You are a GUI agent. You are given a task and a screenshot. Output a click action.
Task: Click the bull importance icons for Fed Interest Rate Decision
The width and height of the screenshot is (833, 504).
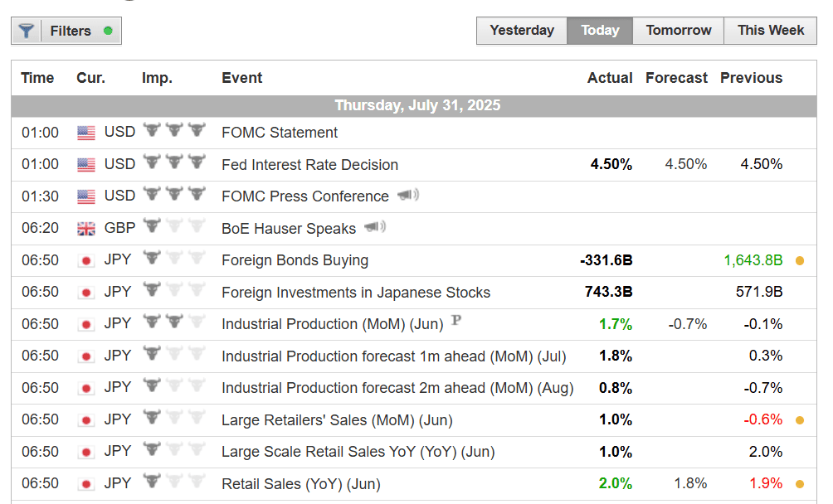(174, 163)
